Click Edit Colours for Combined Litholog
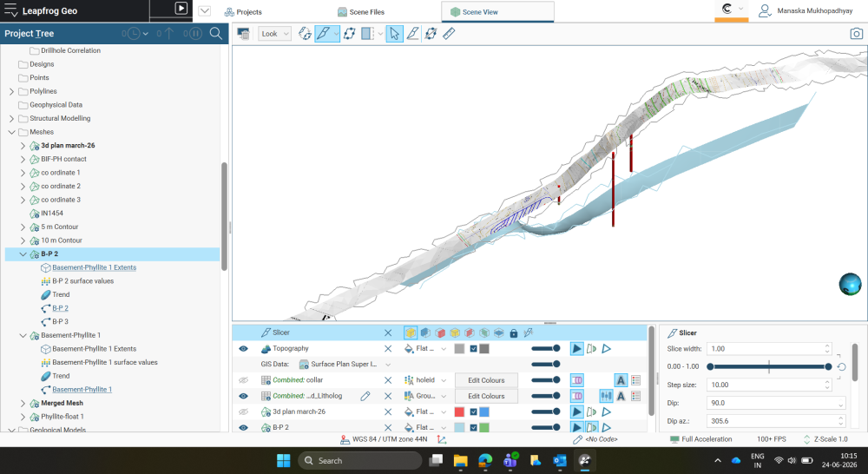This screenshot has height=474, width=868. pos(486,396)
